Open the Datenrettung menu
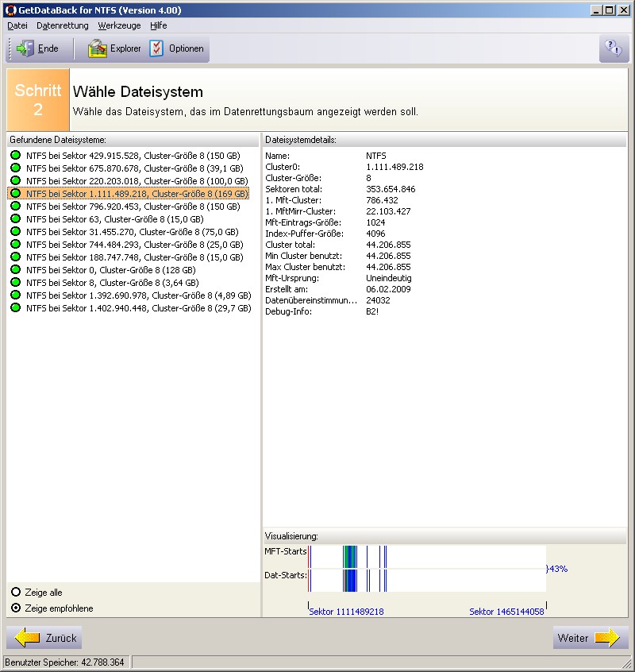The height and width of the screenshot is (672, 635). [63, 25]
